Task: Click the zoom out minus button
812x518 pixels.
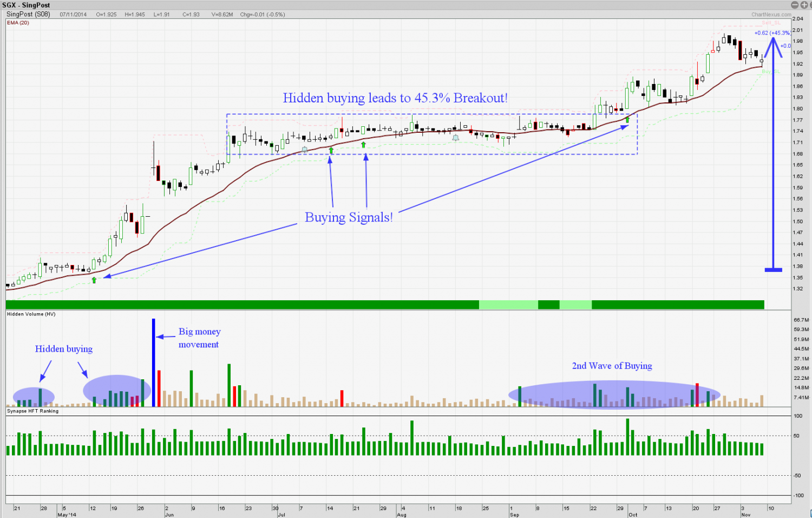Action: coord(795,5)
